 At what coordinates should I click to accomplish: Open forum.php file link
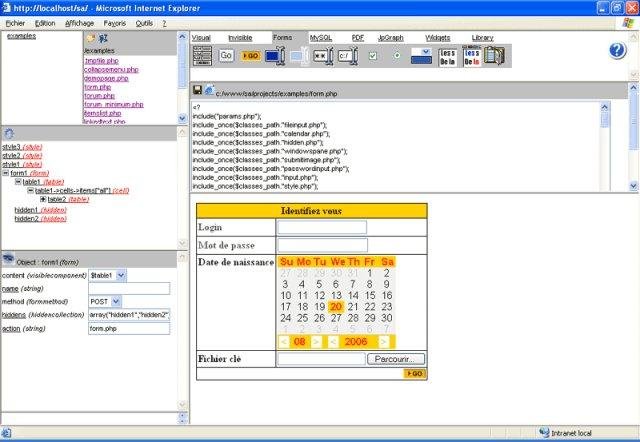tap(99, 96)
